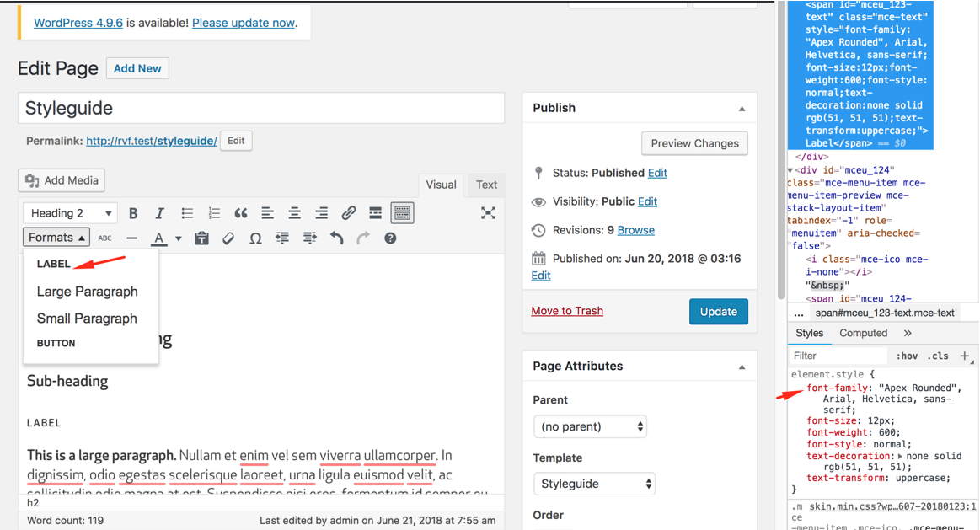Screen dimensions: 980x530
Task: Redo the last edit
Action: click(363, 238)
